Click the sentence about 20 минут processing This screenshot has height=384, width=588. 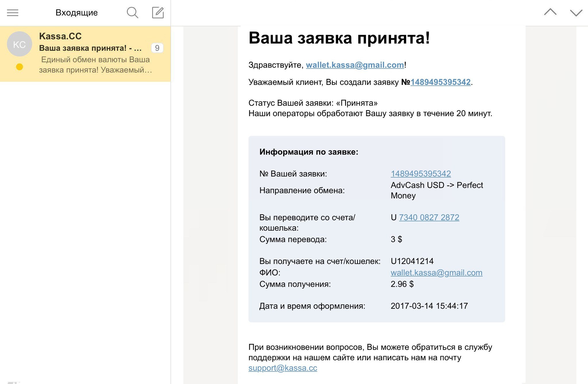370,114
